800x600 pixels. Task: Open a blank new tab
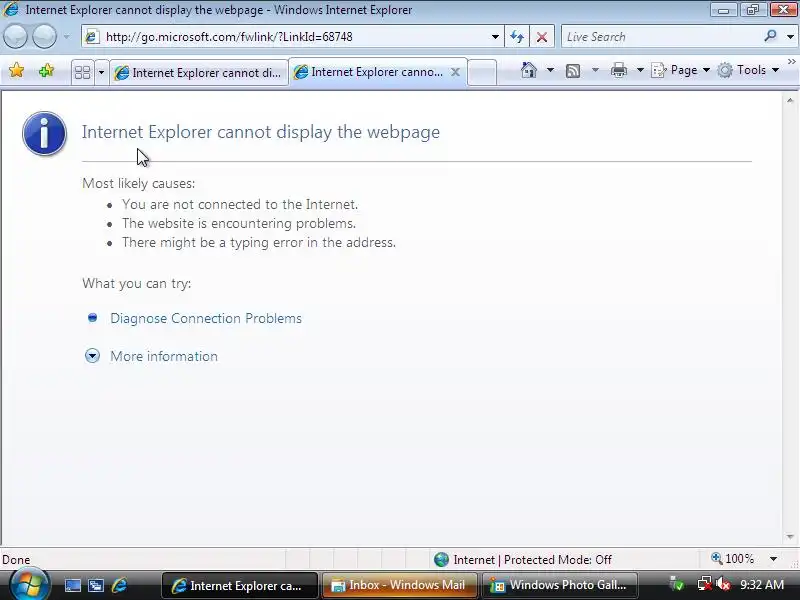pos(482,72)
